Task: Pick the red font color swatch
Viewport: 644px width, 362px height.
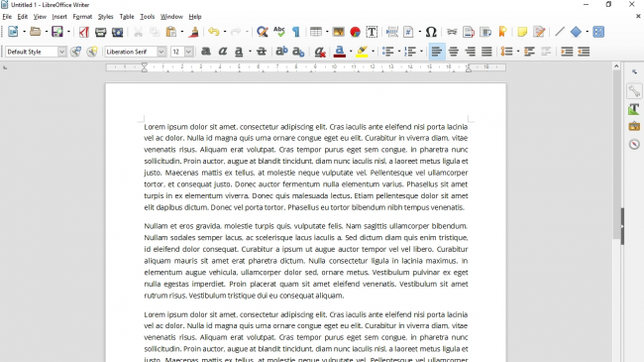Action: 339,52
